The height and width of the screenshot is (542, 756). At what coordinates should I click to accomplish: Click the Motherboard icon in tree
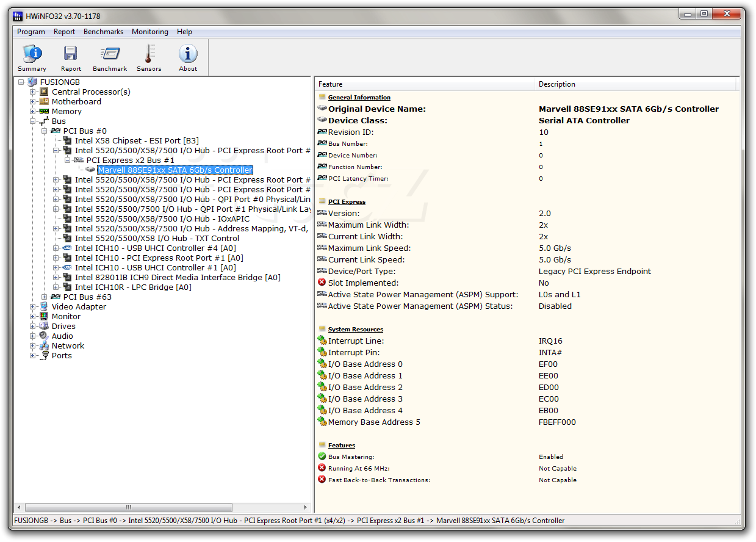[44, 102]
